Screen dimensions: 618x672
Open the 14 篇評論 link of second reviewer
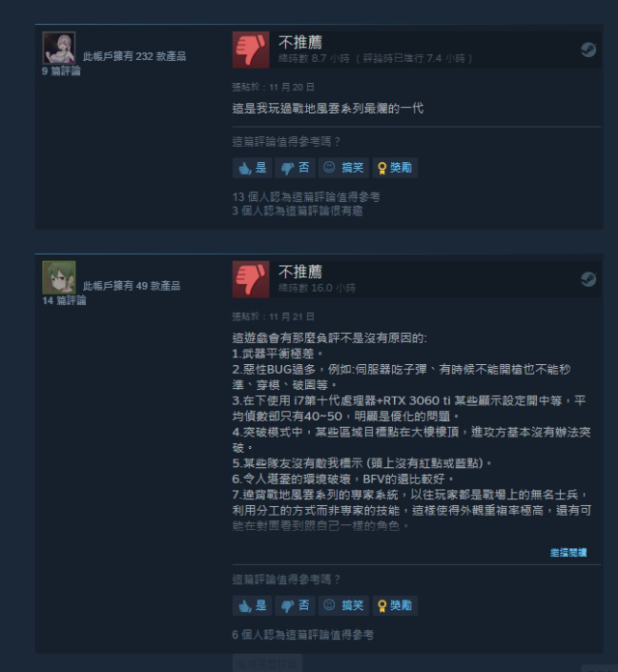tap(65, 300)
